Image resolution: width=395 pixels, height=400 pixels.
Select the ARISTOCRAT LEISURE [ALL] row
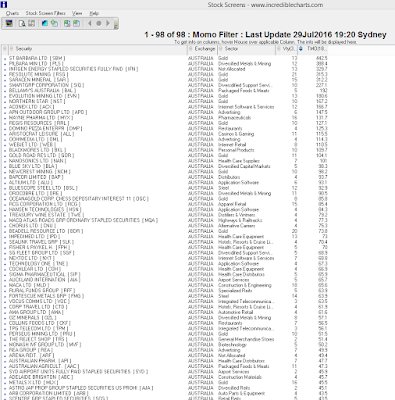(165, 134)
